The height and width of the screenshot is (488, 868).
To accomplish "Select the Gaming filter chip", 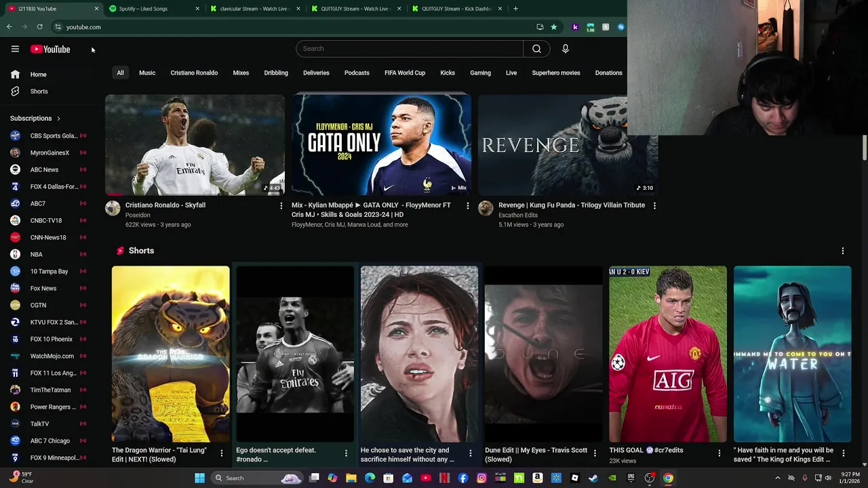I will [x=480, y=73].
